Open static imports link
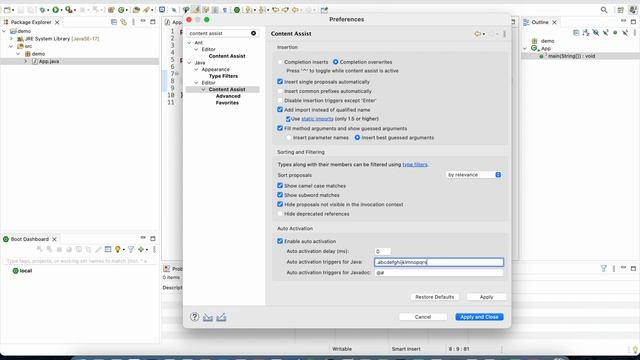This screenshot has height=360, width=640. [x=317, y=119]
